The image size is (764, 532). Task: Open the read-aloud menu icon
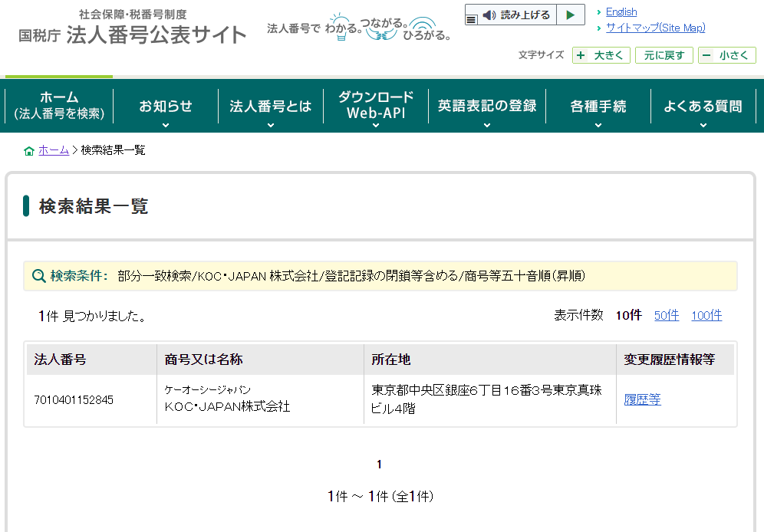(471, 19)
